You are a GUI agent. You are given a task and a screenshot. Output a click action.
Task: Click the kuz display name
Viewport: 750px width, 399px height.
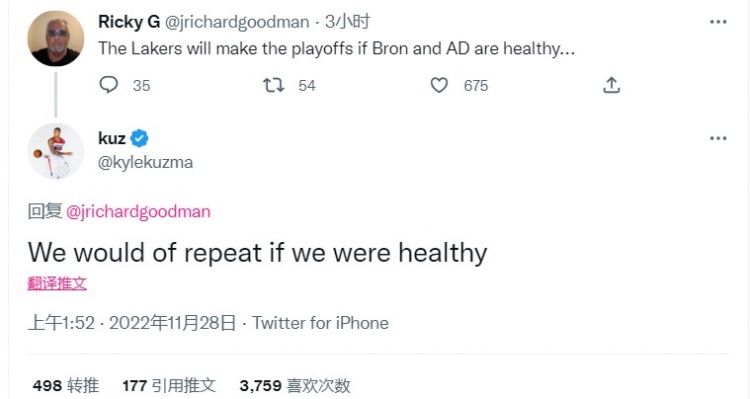[111, 138]
